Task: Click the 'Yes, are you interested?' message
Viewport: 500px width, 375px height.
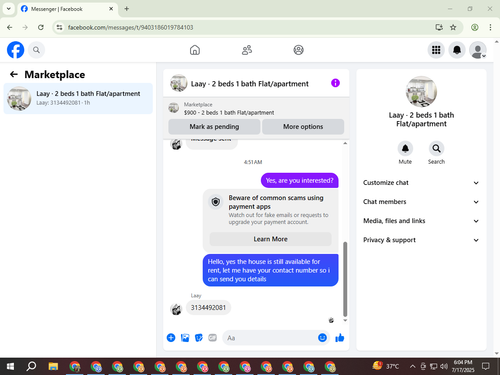Action: [299, 180]
